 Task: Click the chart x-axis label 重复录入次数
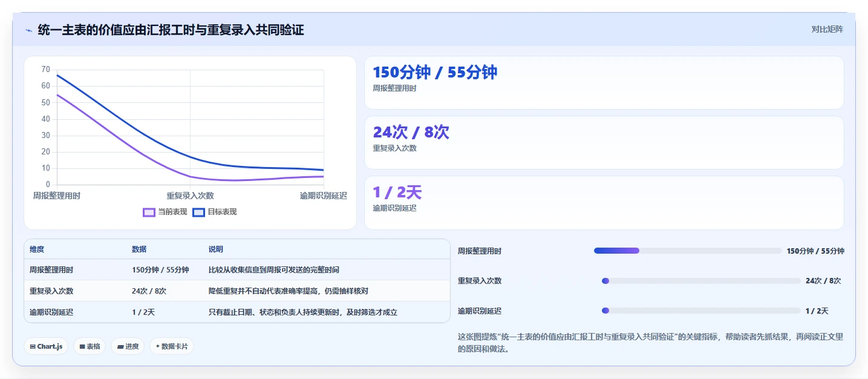point(191,196)
